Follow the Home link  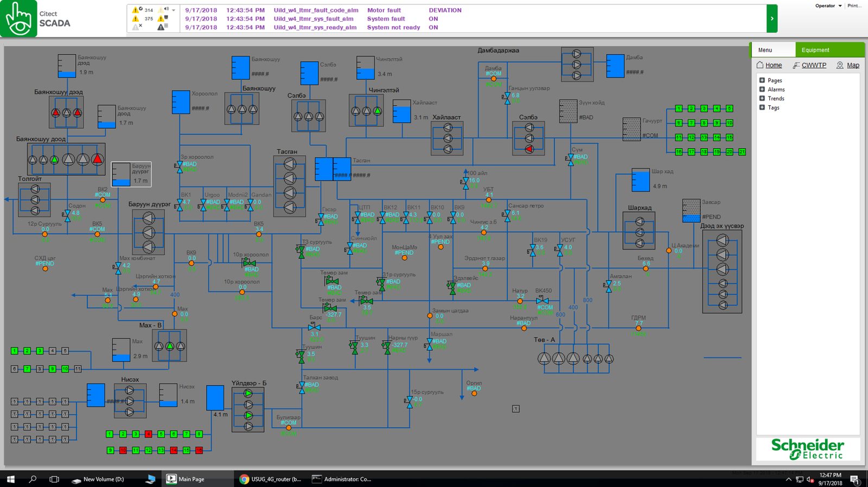[774, 65]
